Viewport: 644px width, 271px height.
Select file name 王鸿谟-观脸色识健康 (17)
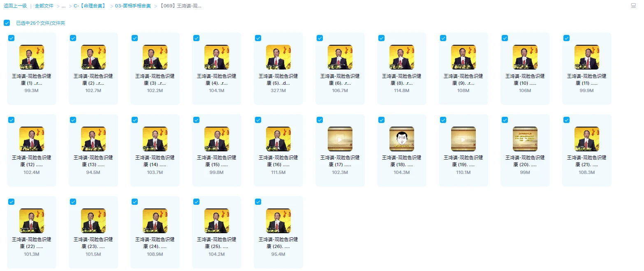point(340,161)
